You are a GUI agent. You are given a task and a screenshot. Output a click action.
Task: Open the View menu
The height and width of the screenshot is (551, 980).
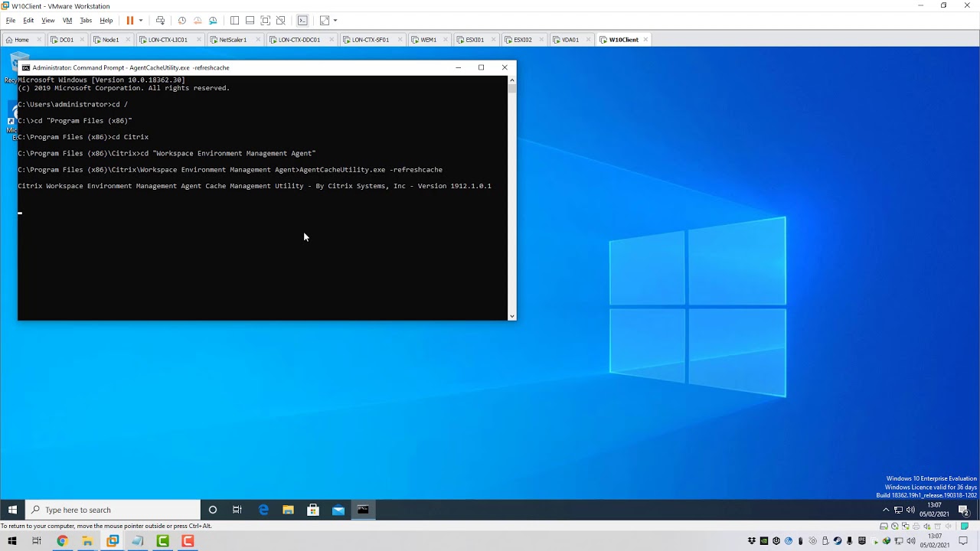click(47, 21)
